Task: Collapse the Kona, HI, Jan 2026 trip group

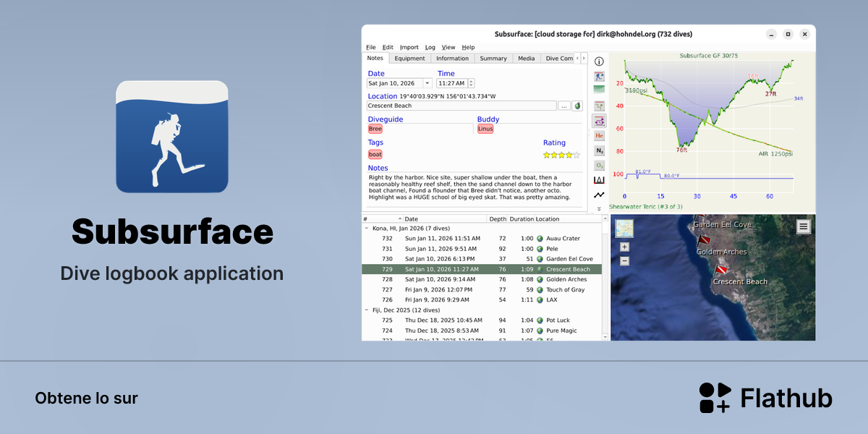Action: pos(366,228)
